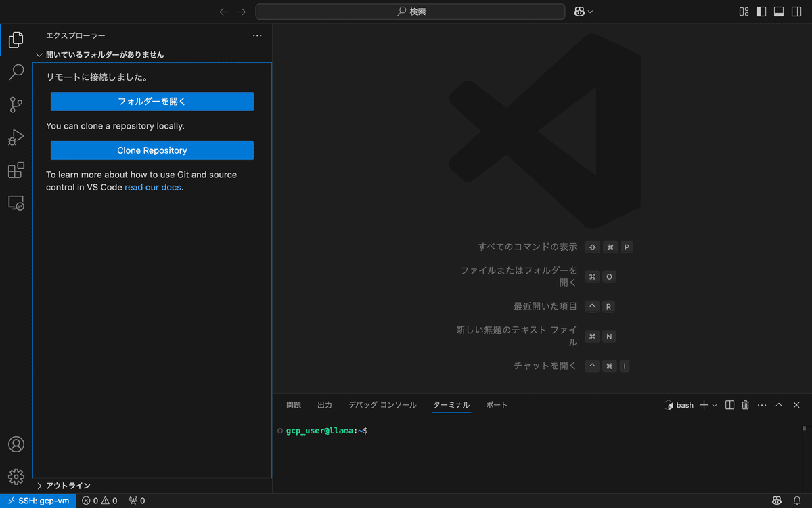Open the Search view in the activity bar

click(x=16, y=72)
